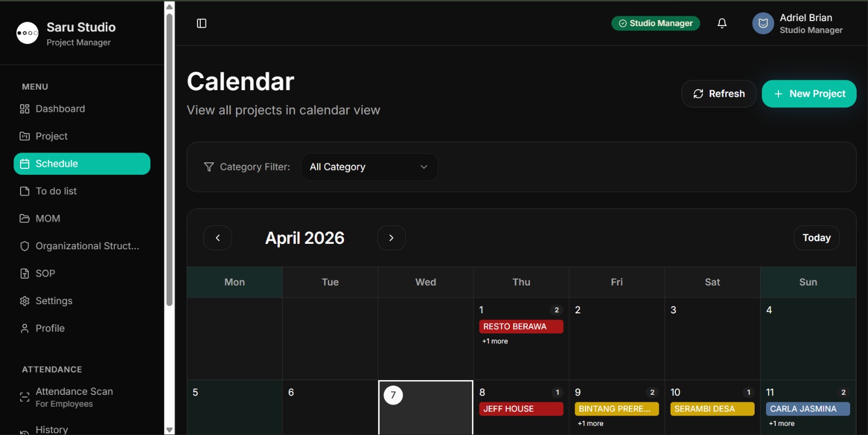Open the CARLA JASMINA event
Image resolution: width=868 pixels, height=435 pixels.
(808, 409)
